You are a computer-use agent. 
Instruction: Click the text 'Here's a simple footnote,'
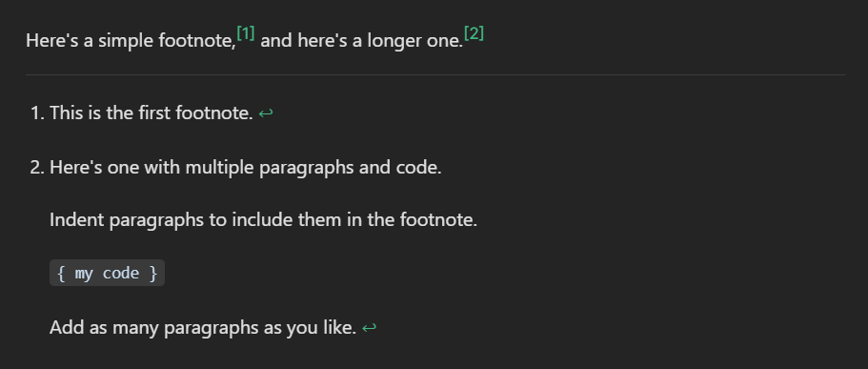(131, 41)
